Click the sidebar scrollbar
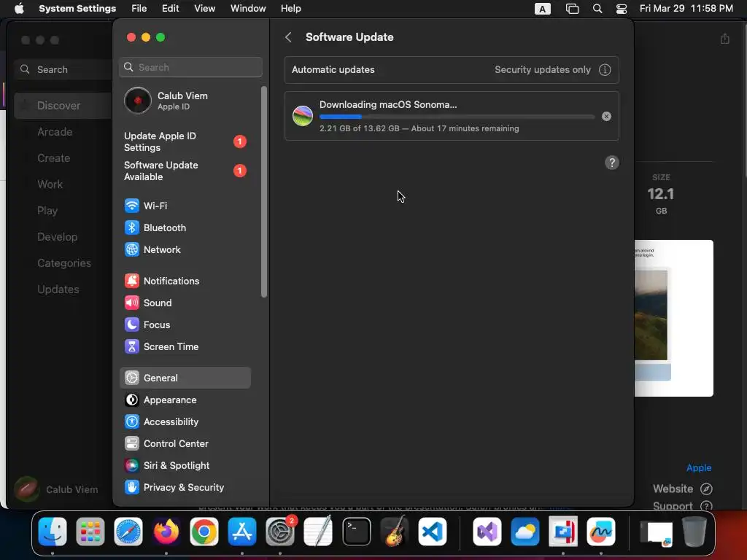 (x=264, y=192)
